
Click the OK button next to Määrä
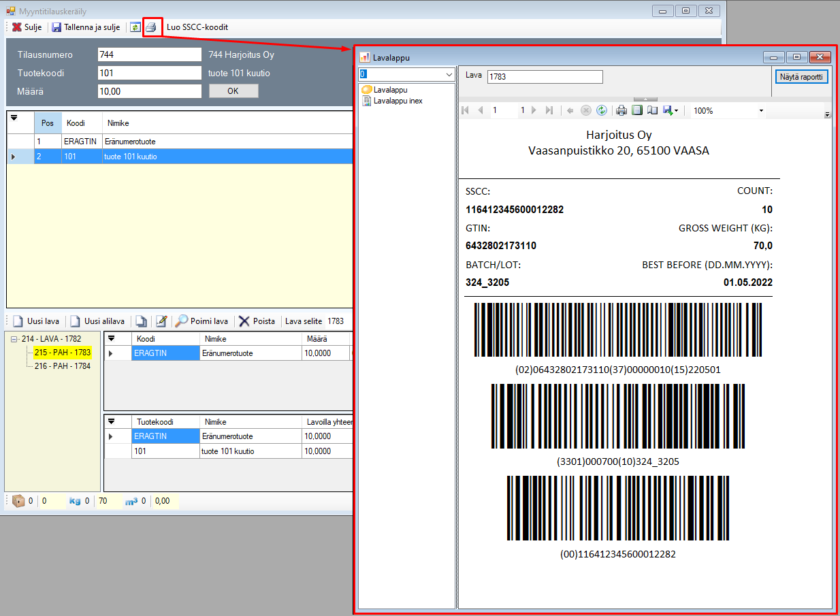point(233,91)
